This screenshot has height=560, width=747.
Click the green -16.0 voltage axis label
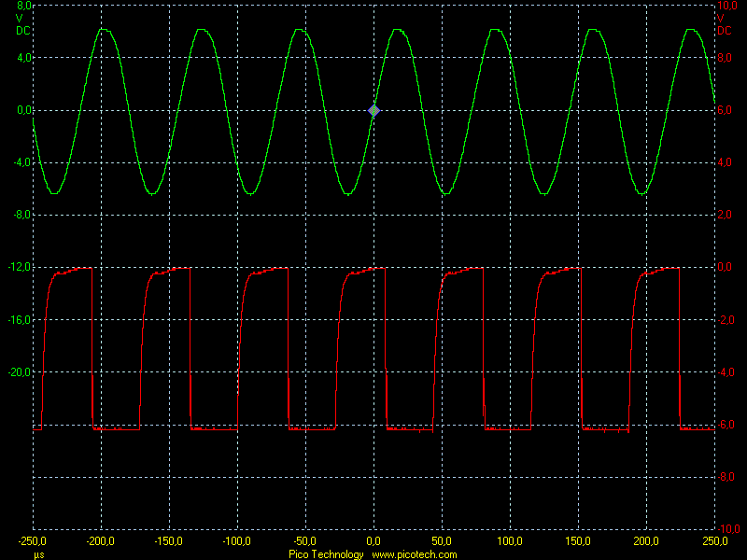pyautogui.click(x=19, y=320)
